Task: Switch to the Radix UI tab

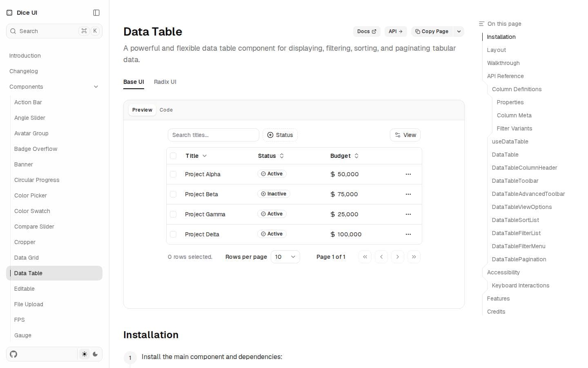Action: [165, 82]
